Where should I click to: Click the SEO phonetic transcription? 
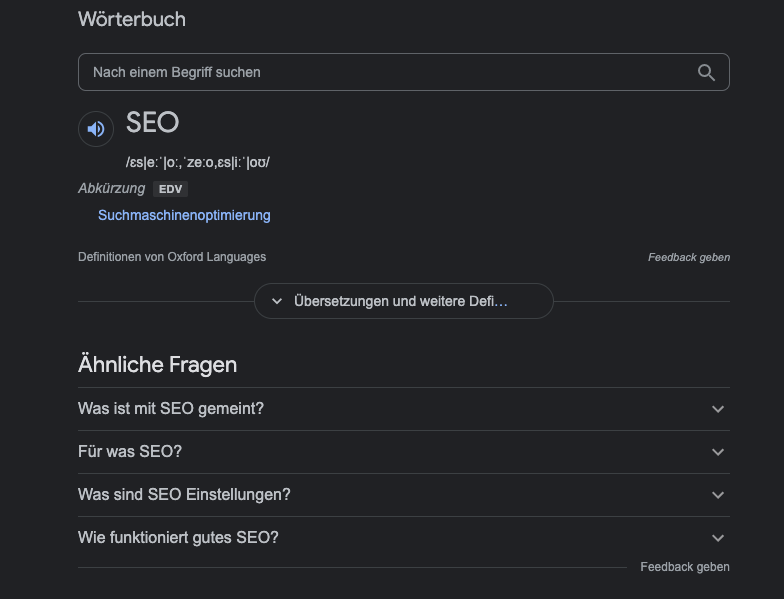pyautogui.click(x=198, y=162)
